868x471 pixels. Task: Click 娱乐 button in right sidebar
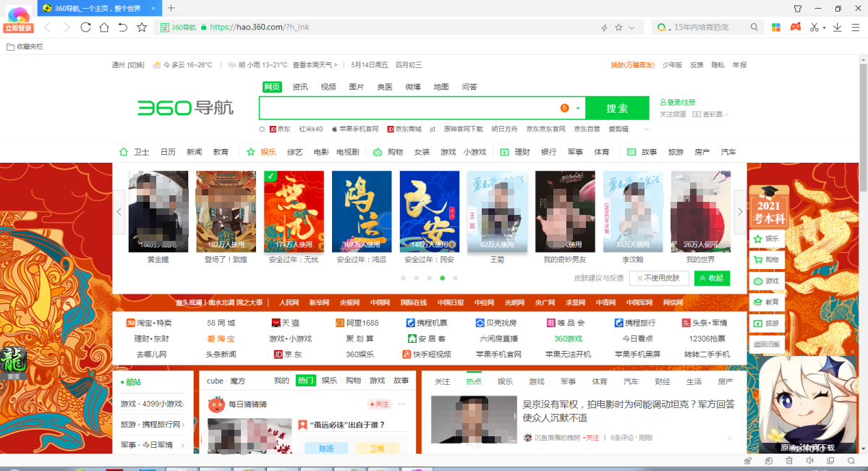(767, 239)
